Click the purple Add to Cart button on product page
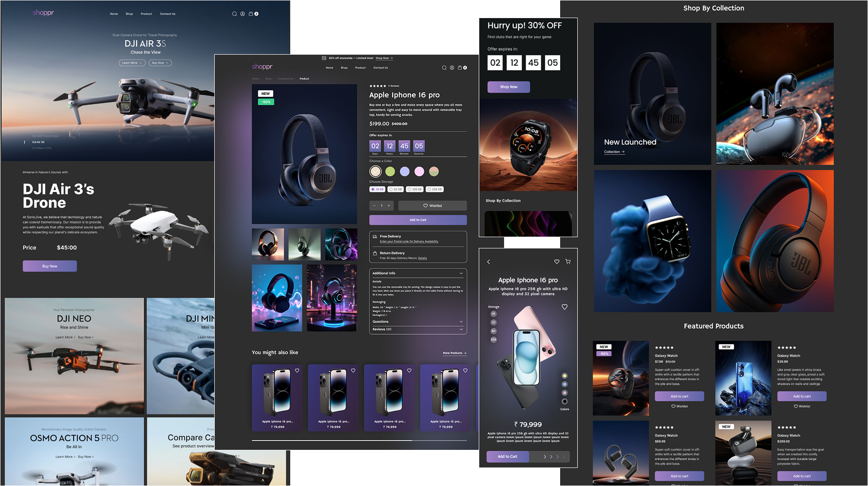Image resolution: width=868 pixels, height=486 pixels. [x=418, y=220]
